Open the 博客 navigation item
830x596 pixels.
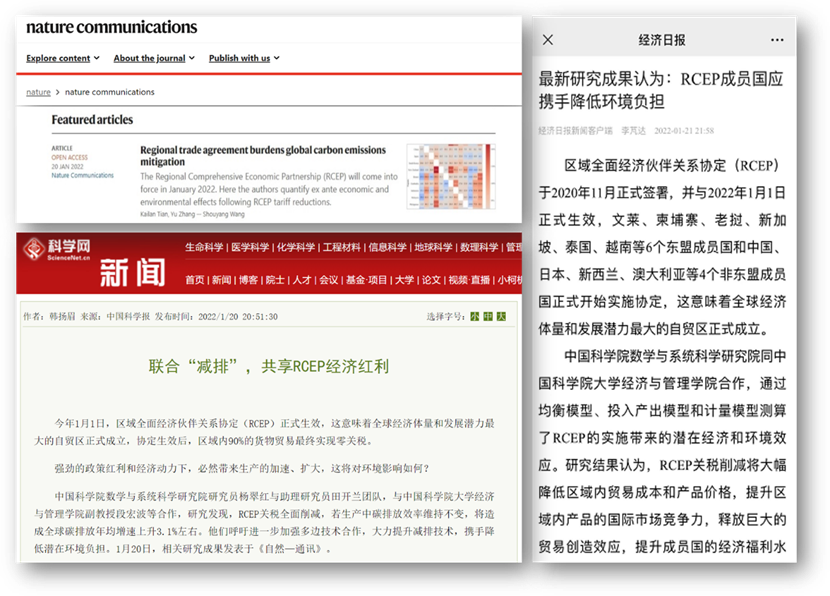coord(246,280)
